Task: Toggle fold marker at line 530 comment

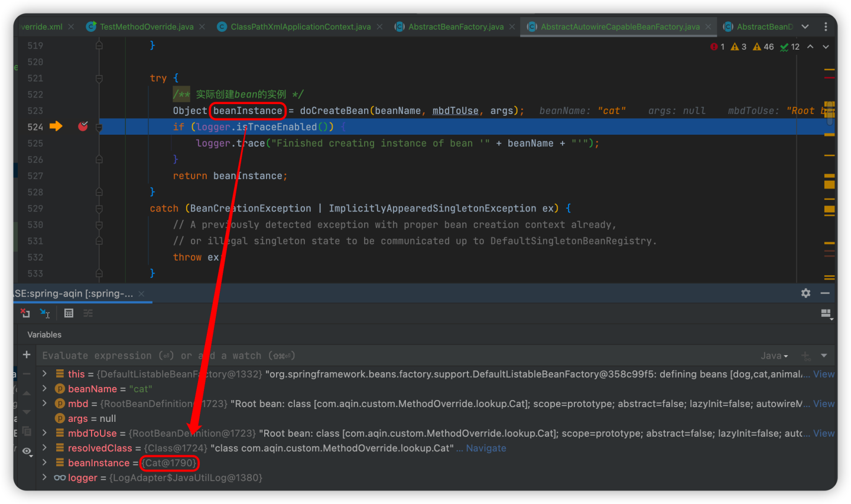Action: tap(99, 225)
